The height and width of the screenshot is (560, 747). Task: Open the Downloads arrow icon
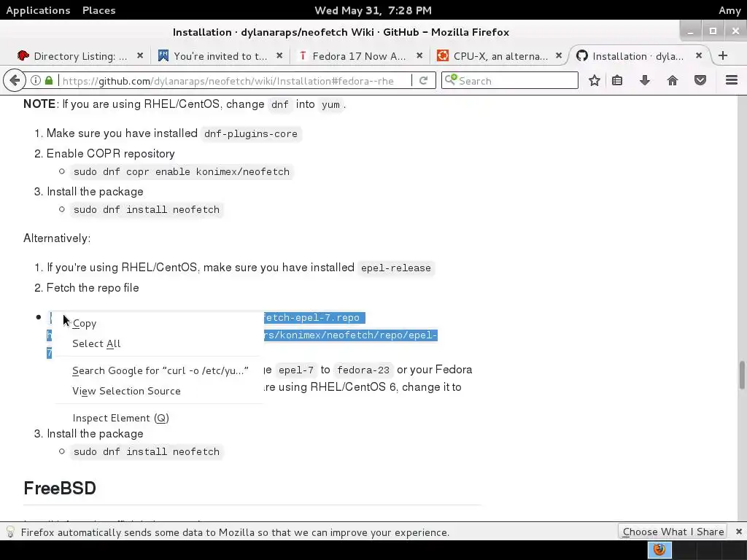645,80
